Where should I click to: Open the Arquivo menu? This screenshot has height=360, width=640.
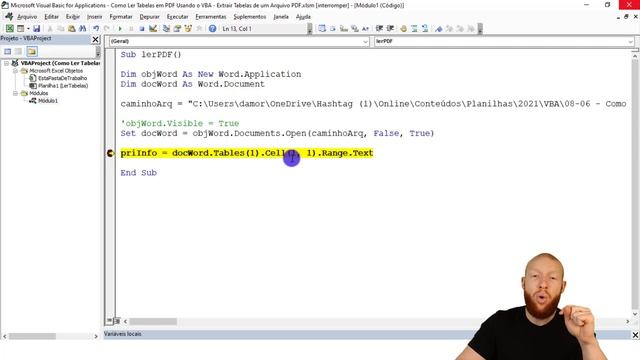(27, 17)
